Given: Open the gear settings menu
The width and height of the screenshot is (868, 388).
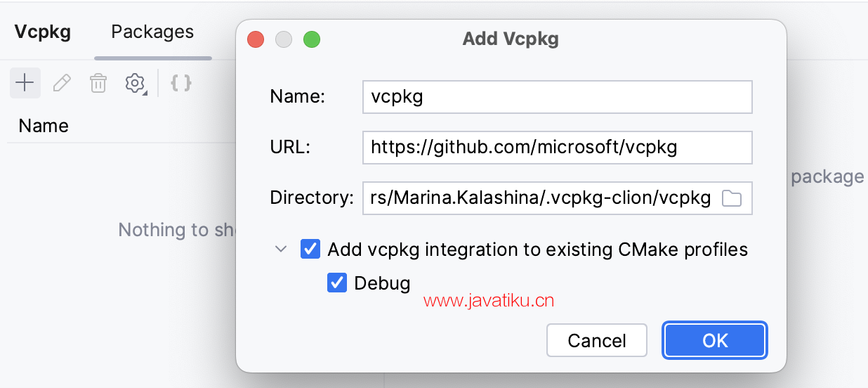Looking at the screenshot, I should pos(135,84).
